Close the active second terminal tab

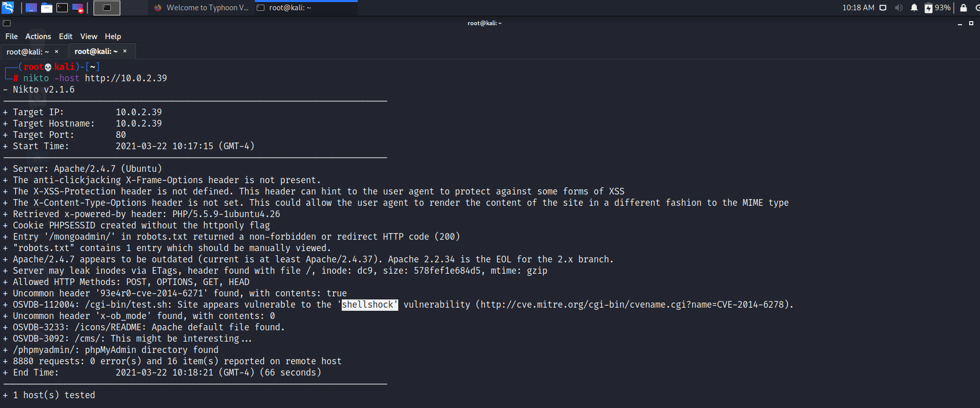click(125, 51)
